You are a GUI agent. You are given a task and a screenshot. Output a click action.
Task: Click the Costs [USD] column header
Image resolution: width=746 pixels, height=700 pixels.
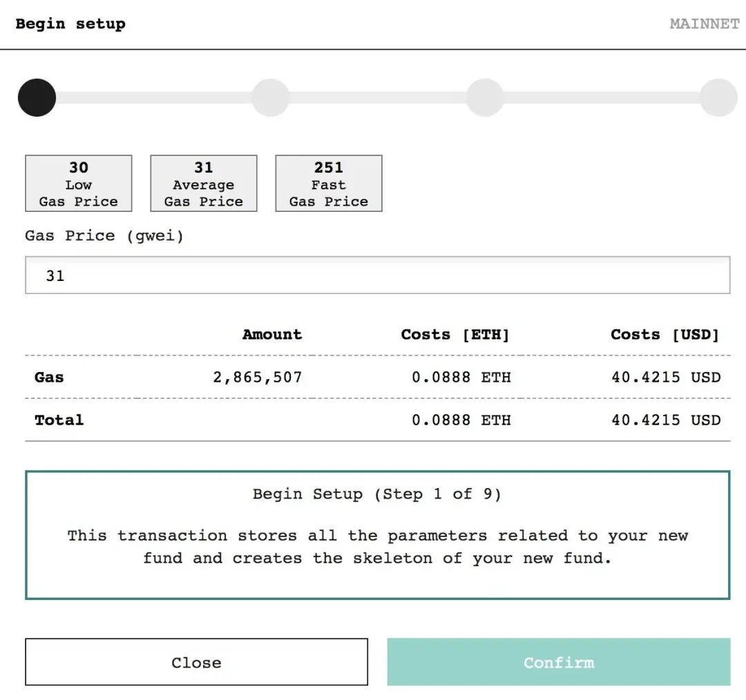(x=664, y=335)
